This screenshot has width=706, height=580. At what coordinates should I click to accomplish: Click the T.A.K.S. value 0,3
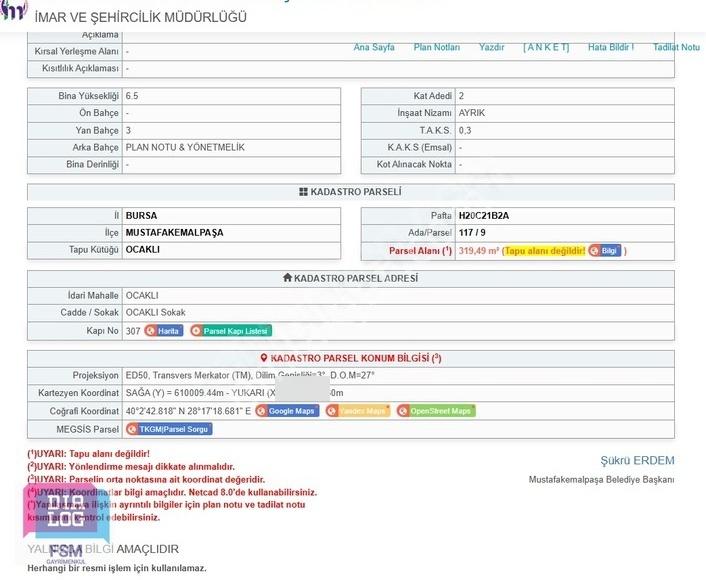pyautogui.click(x=465, y=131)
